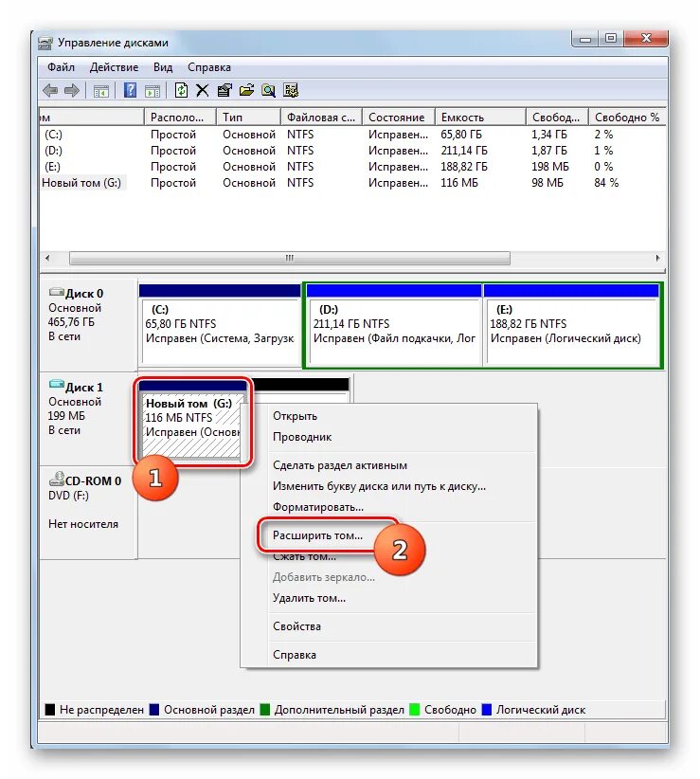
Task: Sort by the Файловая с... column header
Action: (321, 118)
